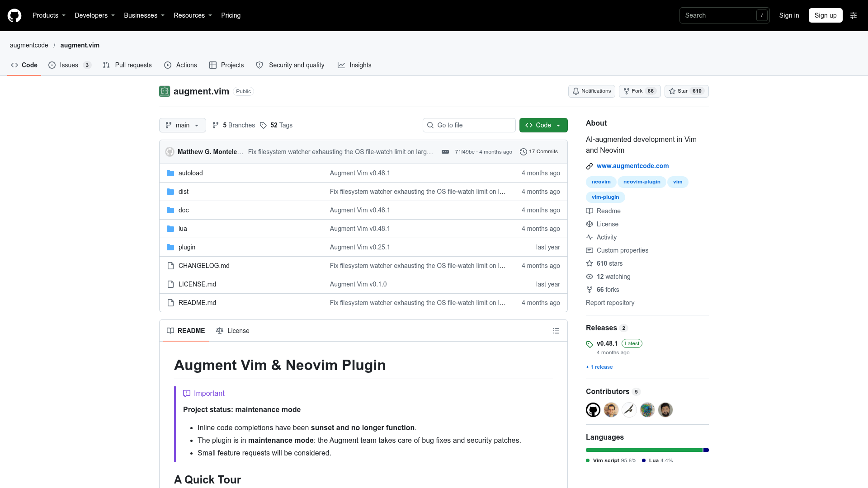868x488 pixels.
Task: Open the autoload folder
Action: (x=191, y=173)
